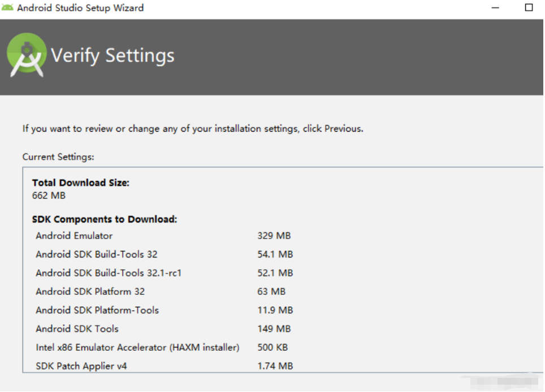Viewport: 545px width, 392px height.
Task: Select the Total Download Size heading
Action: 81,183
